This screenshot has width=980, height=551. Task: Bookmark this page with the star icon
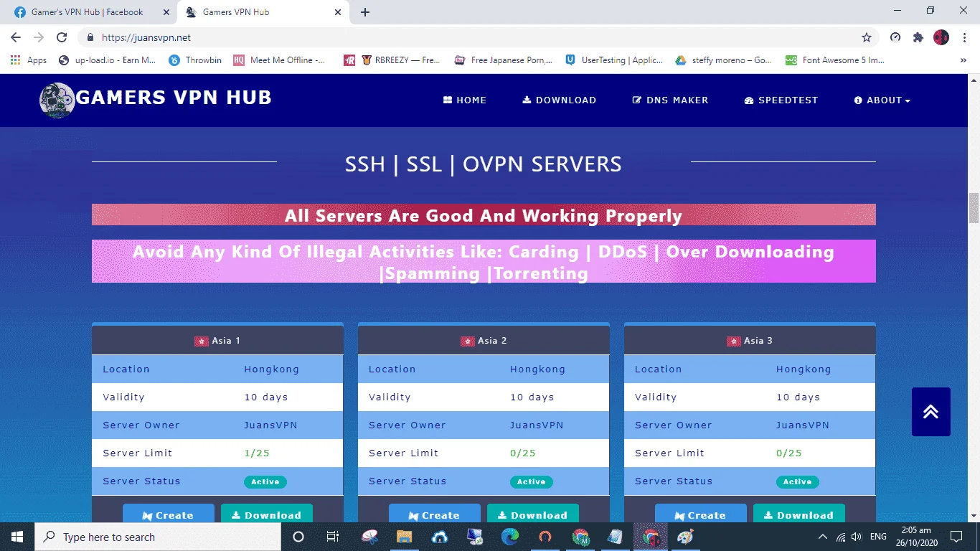(x=867, y=37)
